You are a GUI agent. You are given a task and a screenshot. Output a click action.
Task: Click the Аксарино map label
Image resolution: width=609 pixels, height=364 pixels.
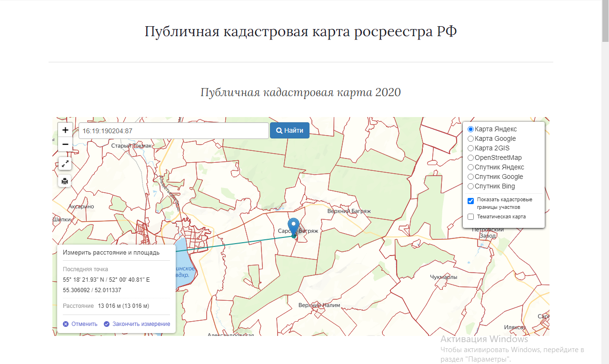(x=81, y=207)
